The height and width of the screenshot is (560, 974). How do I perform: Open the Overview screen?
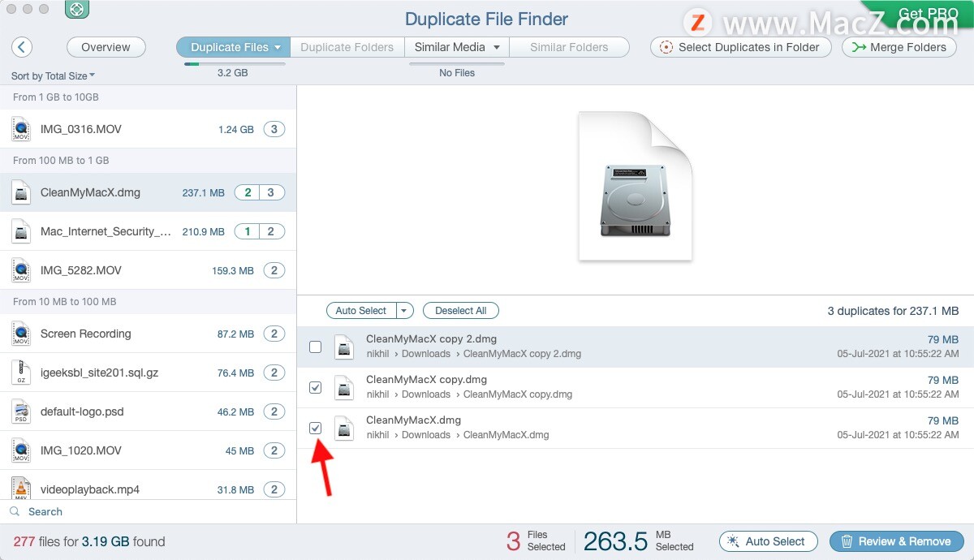106,47
